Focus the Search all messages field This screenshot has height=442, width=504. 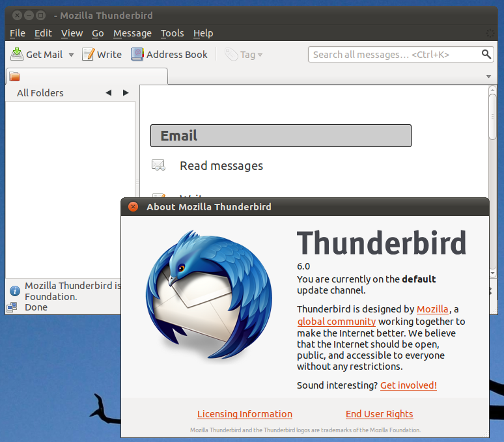[400, 54]
